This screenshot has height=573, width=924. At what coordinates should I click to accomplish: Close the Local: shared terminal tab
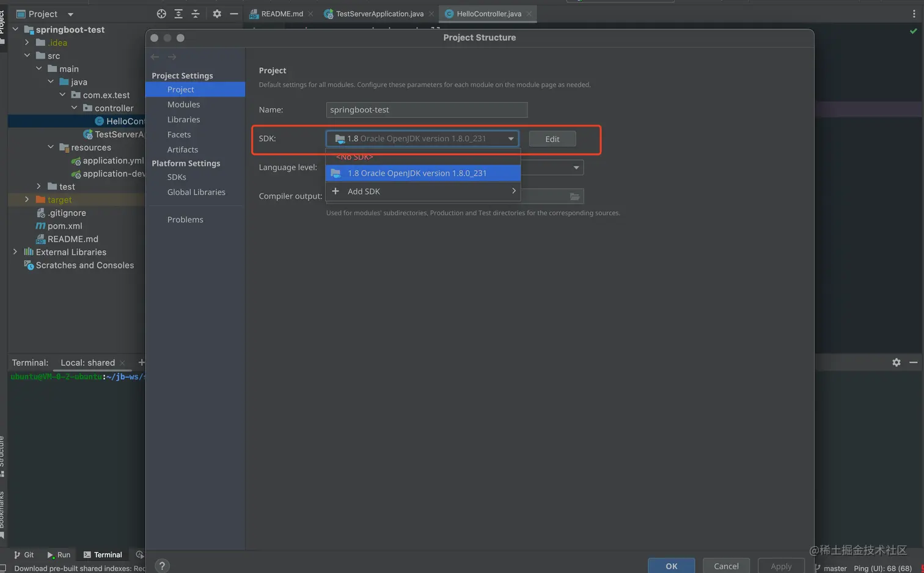coord(123,363)
